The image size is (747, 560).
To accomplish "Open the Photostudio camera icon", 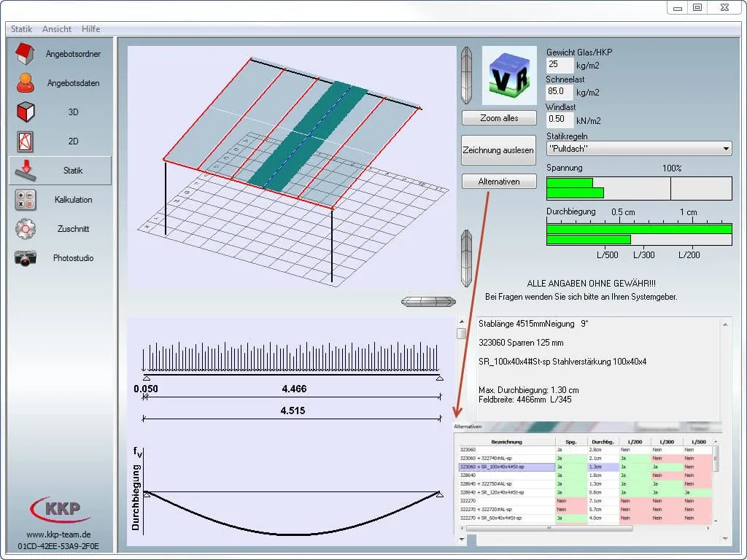I will [26, 257].
